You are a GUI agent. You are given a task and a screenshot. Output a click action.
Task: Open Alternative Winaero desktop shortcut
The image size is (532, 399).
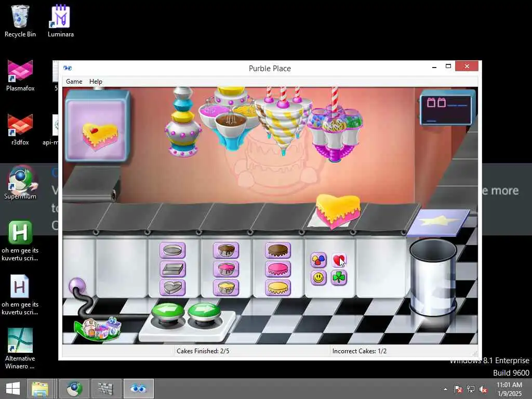click(x=20, y=349)
